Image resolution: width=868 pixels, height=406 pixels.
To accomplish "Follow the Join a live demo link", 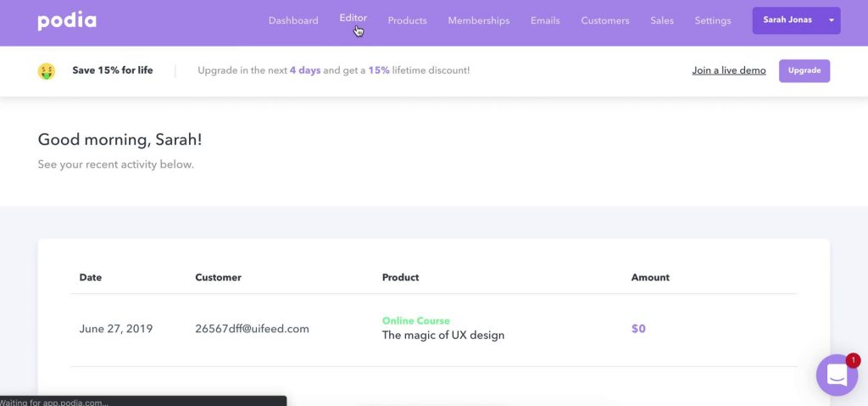I will (729, 70).
